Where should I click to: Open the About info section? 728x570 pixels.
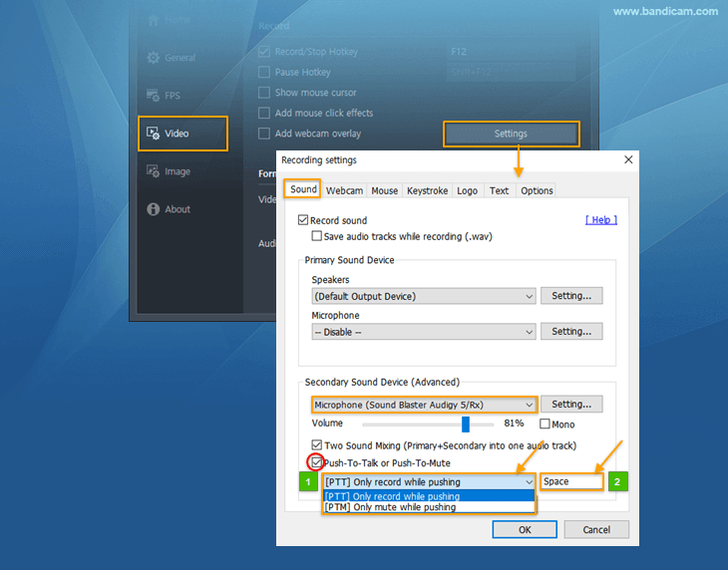pyautogui.click(x=169, y=209)
